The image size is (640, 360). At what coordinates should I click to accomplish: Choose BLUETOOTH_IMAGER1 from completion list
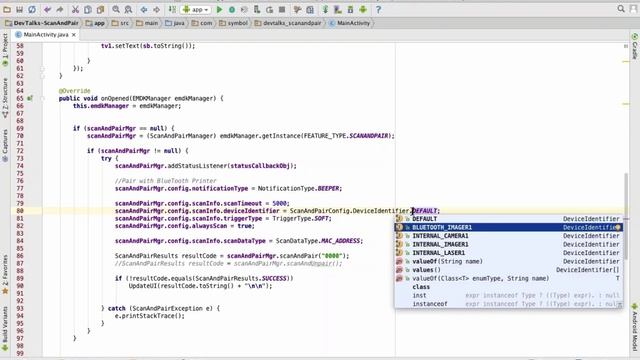(508, 227)
